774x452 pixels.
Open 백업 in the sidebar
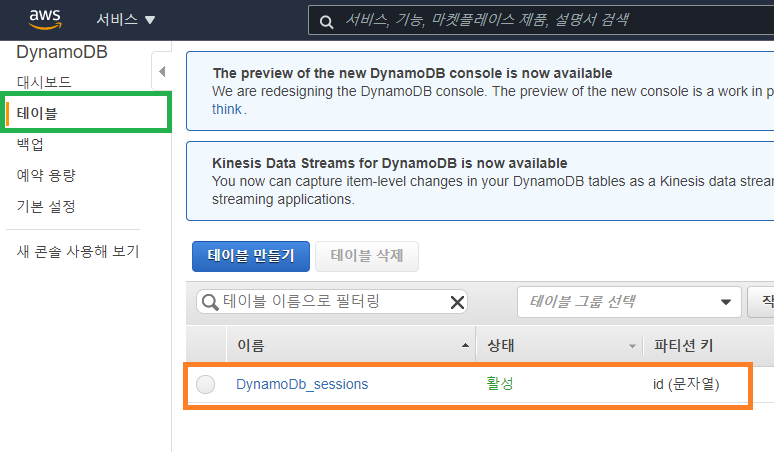pyautogui.click(x=30, y=144)
